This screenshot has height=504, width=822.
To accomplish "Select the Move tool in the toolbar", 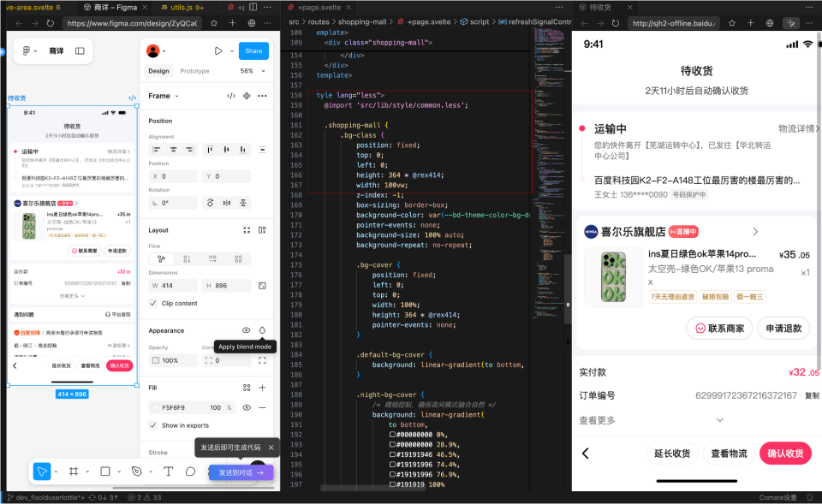I will click(41, 471).
